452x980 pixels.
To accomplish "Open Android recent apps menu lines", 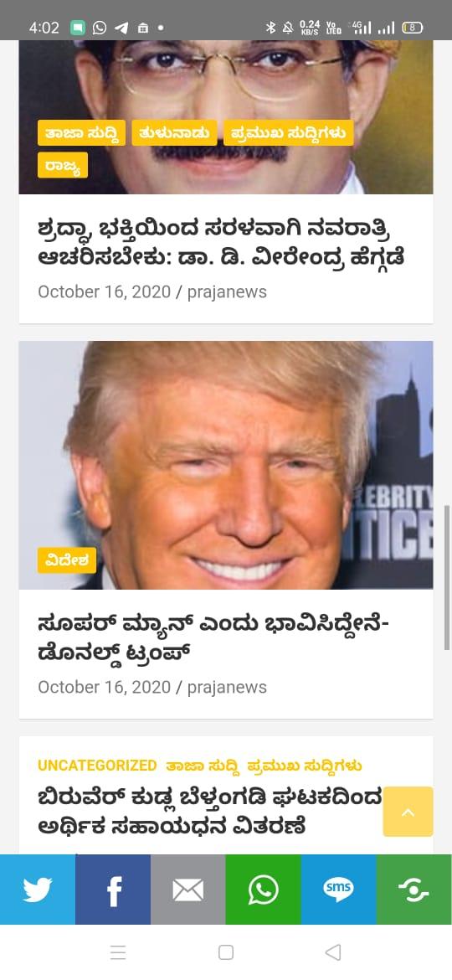I will (x=118, y=952).
